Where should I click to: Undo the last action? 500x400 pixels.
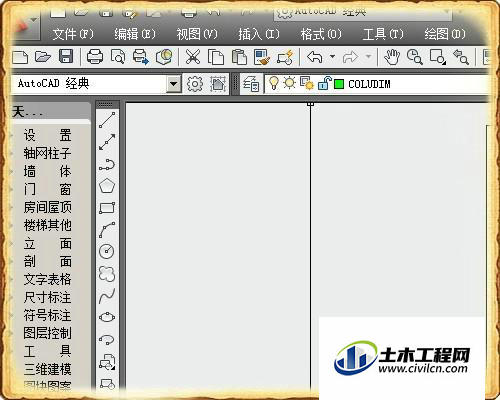coord(315,57)
